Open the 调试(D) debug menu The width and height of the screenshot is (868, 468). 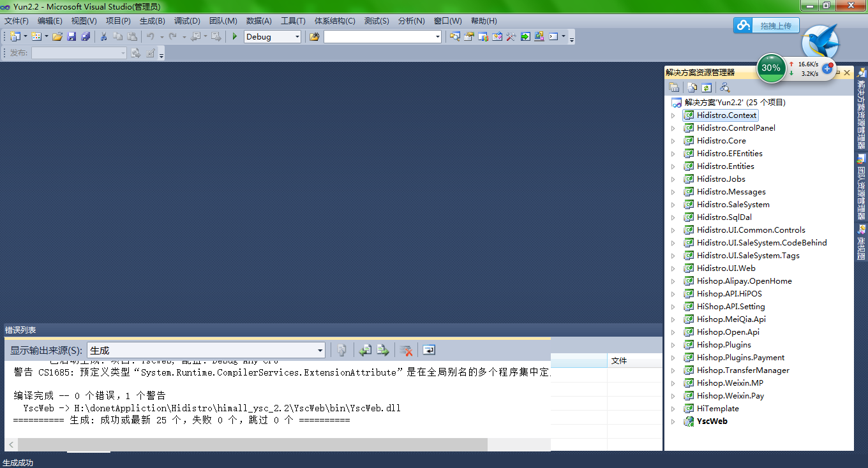(x=186, y=21)
